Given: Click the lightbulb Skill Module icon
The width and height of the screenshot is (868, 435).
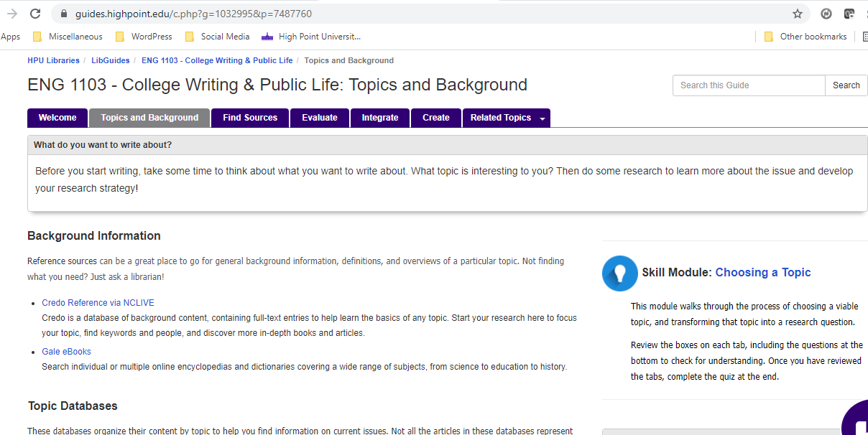Looking at the screenshot, I should pos(619,273).
